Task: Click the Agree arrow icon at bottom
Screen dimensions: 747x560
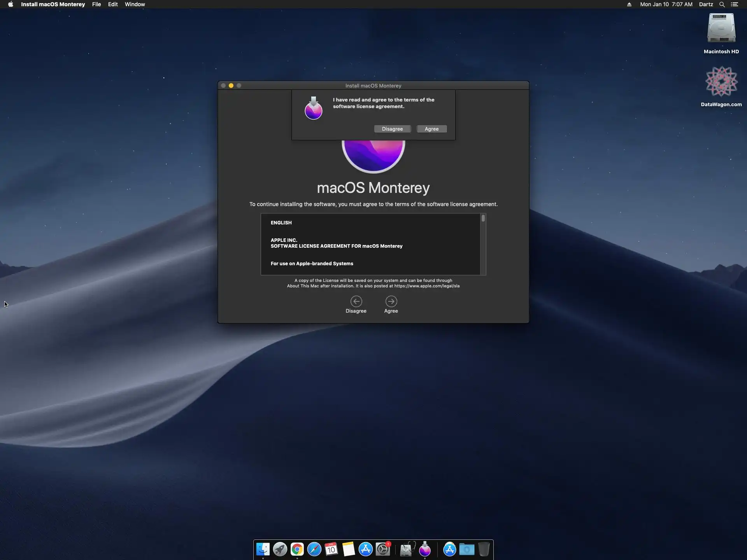Action: pos(391,301)
